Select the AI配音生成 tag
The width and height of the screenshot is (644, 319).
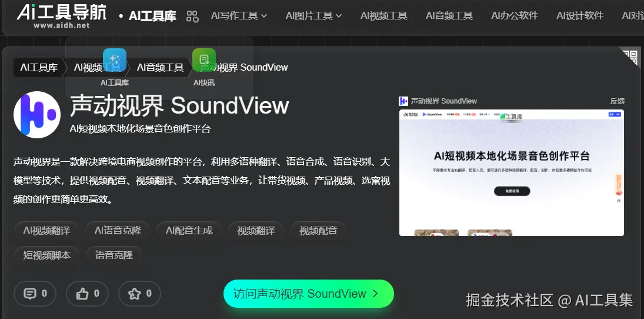click(x=189, y=231)
